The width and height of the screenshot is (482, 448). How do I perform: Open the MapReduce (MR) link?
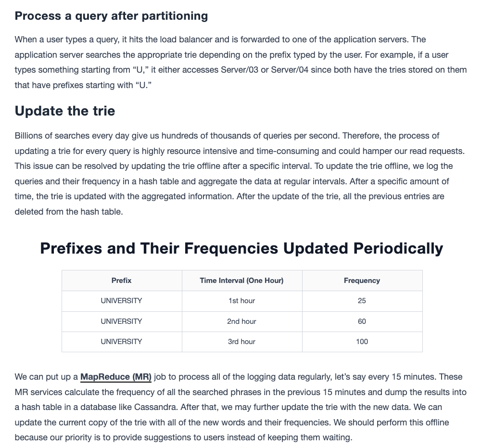115,377
